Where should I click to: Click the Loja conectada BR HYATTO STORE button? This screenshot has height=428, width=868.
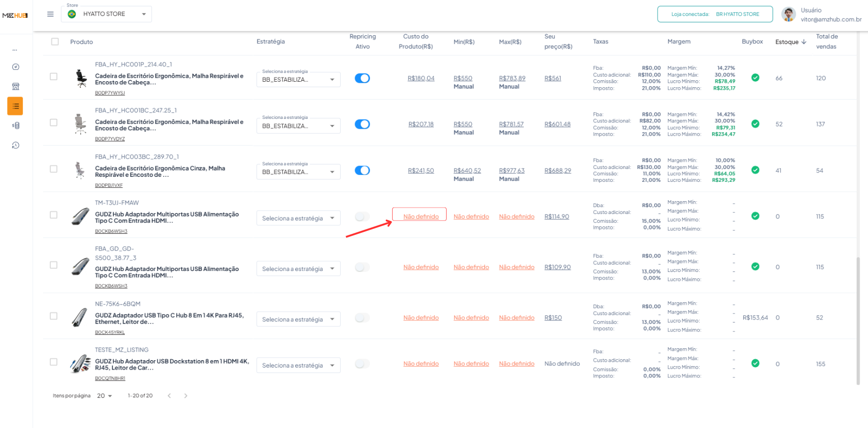pos(715,14)
